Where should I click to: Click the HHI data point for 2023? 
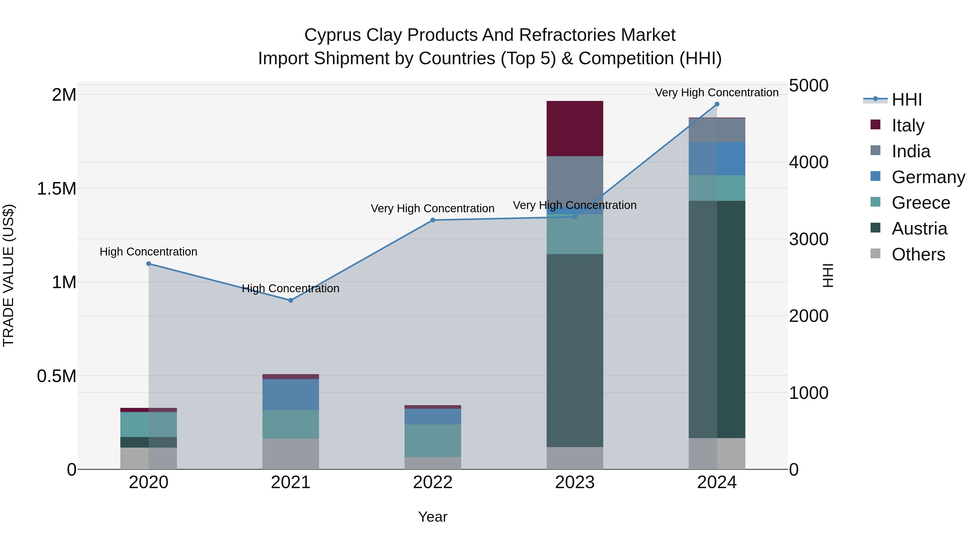pyautogui.click(x=575, y=217)
